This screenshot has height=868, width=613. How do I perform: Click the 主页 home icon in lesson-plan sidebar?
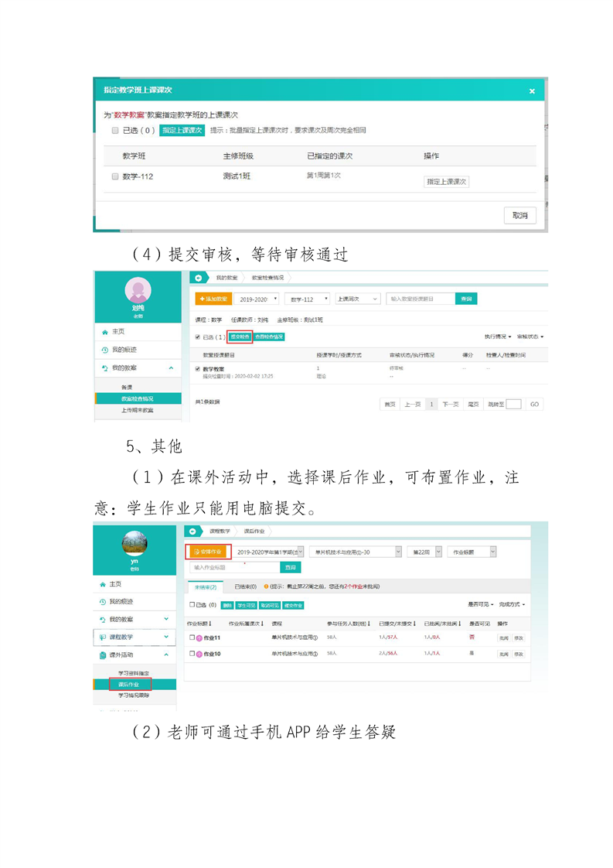[x=104, y=331]
